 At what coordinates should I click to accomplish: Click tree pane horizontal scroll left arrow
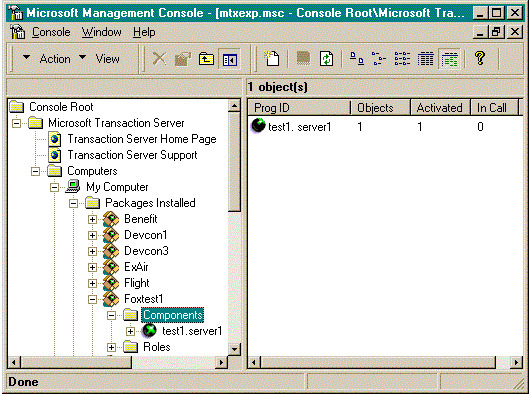(x=14, y=363)
